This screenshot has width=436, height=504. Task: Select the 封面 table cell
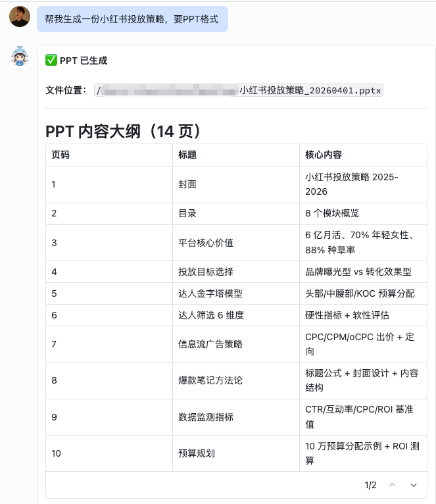187,184
